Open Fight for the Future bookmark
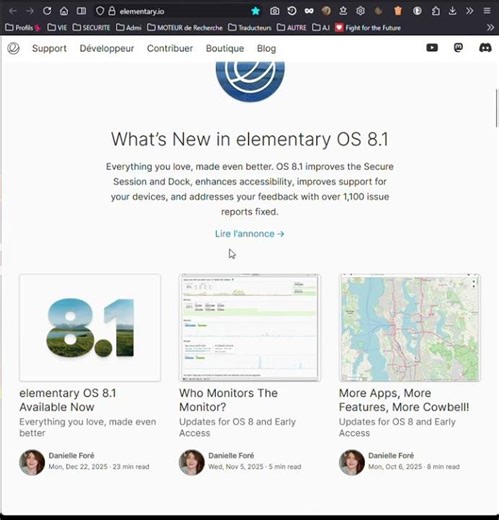The width and height of the screenshot is (499, 520). 368,28
